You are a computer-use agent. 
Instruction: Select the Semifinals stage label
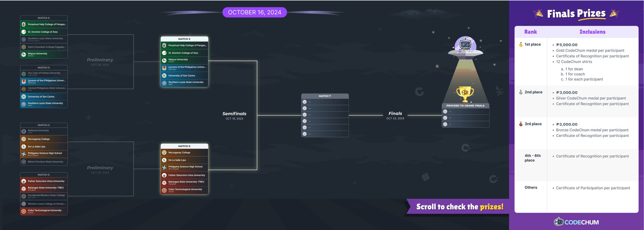[x=234, y=114]
